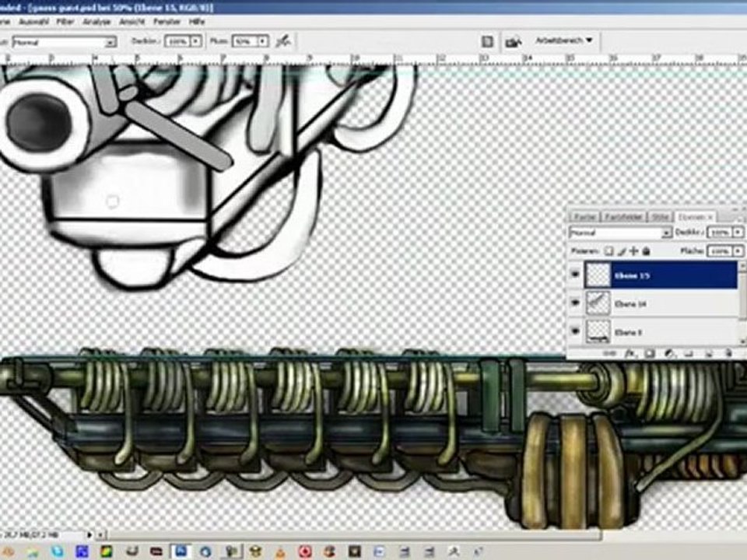The height and width of the screenshot is (560, 747).
Task: Switch to the Farbfelder panel tab
Action: [x=623, y=217]
